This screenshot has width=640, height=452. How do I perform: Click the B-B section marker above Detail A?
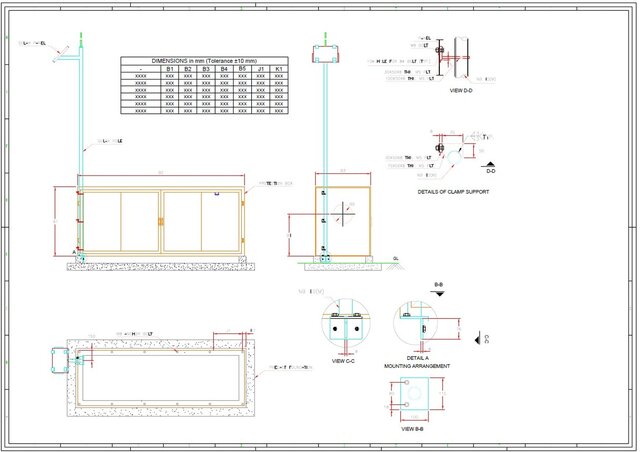click(x=438, y=287)
